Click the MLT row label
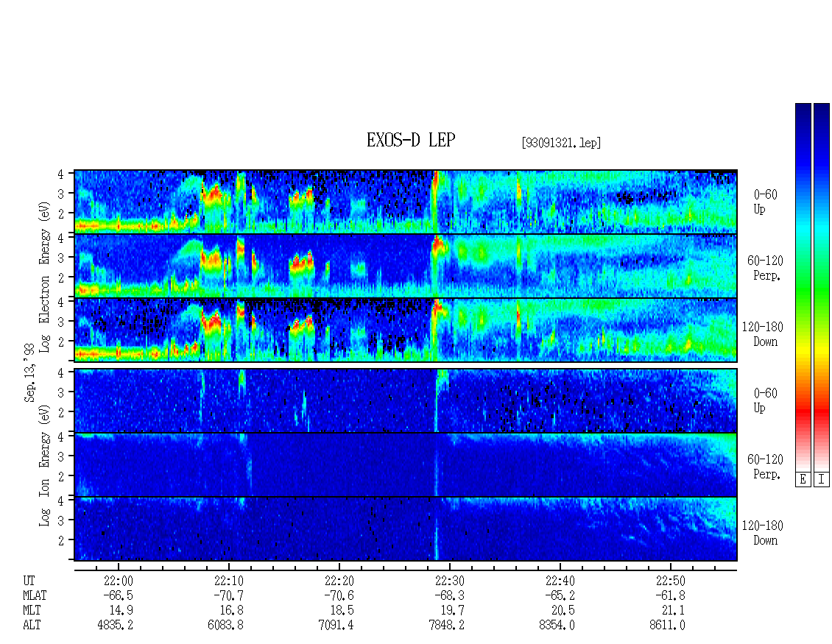 tap(32, 611)
